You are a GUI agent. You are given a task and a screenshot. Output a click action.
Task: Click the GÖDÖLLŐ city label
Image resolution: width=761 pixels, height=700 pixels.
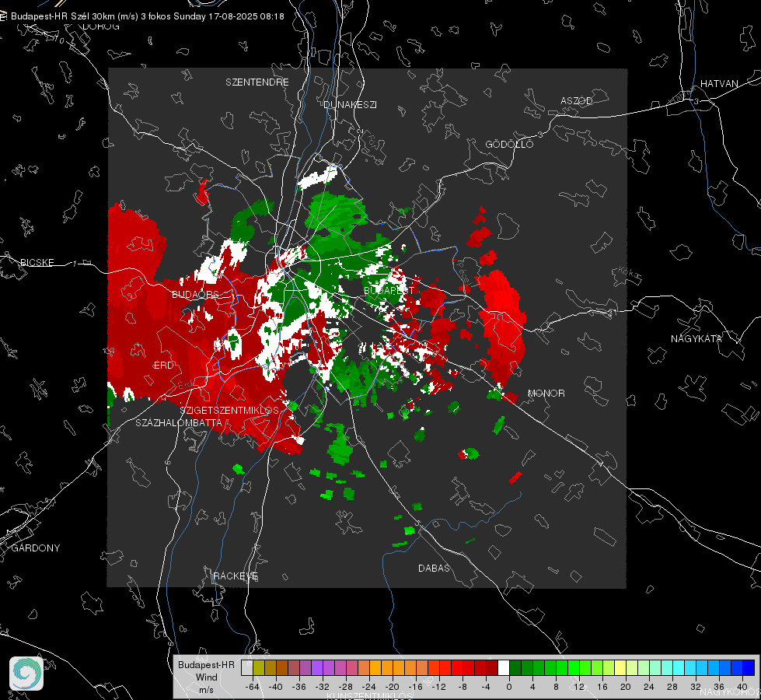click(x=510, y=144)
